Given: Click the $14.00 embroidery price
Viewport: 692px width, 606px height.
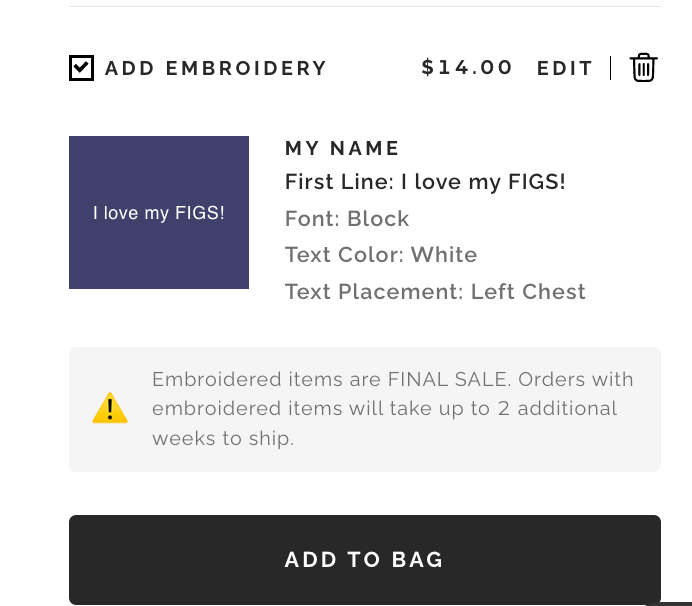Looking at the screenshot, I should click(x=467, y=68).
